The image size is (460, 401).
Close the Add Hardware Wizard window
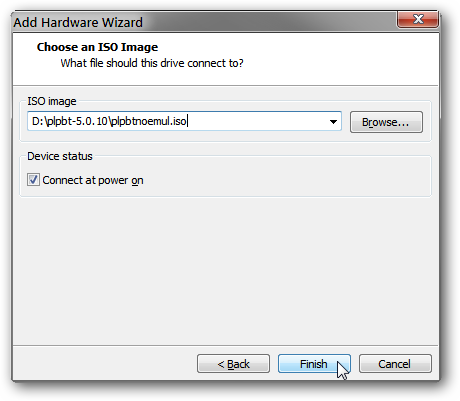418,19
